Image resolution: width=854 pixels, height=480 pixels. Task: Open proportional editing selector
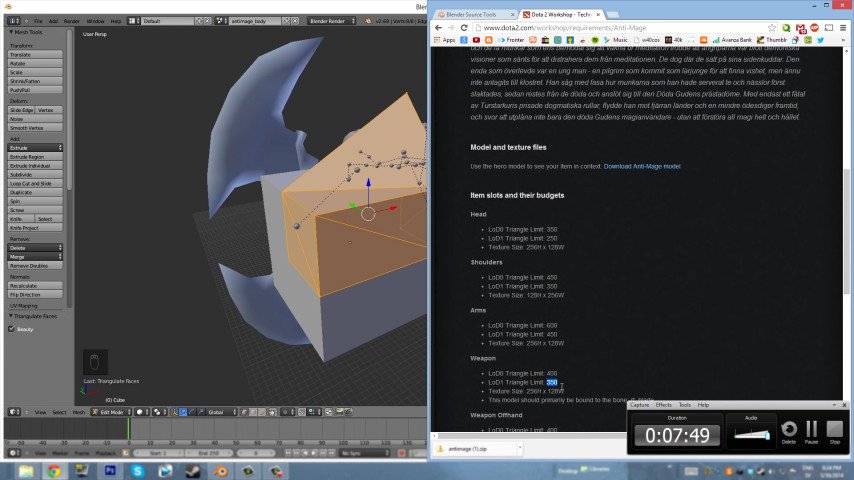click(288, 412)
